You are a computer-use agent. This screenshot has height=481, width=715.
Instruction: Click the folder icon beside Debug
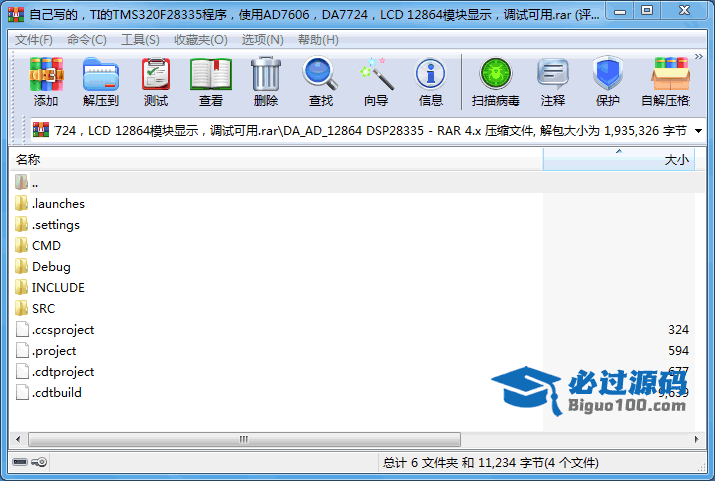[21, 266]
